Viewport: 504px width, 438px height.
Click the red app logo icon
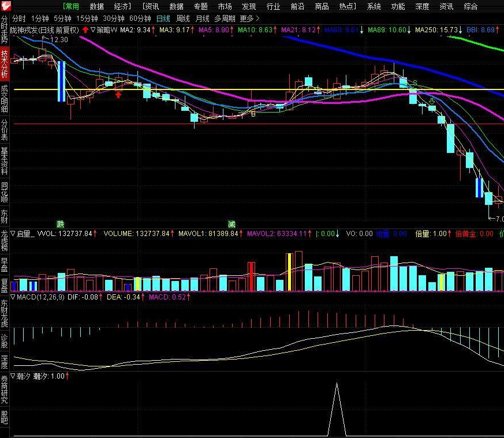tap(5, 6)
